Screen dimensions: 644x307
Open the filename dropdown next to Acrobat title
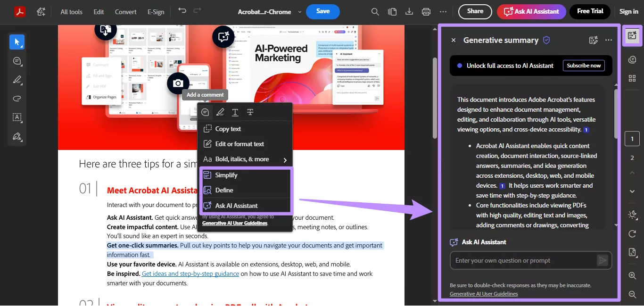pos(299,11)
